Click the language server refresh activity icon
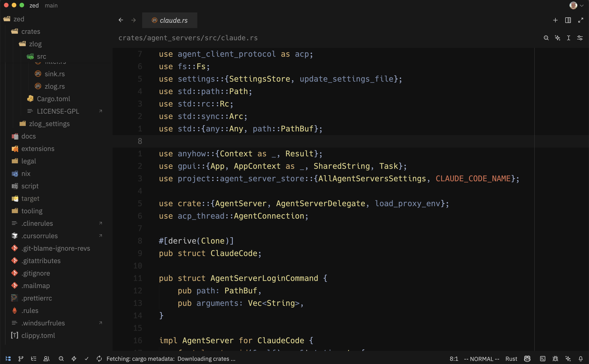This screenshot has height=364, width=589. [x=99, y=359]
